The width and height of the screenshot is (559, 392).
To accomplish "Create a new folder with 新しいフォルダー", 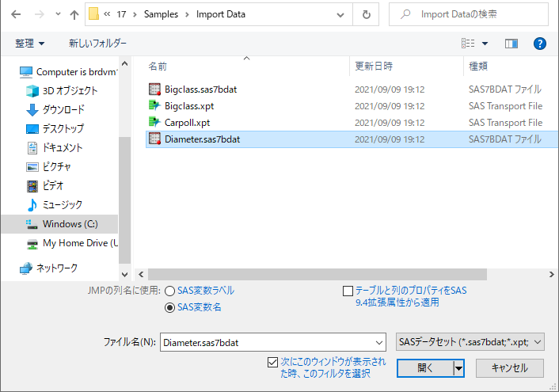I will point(97,44).
